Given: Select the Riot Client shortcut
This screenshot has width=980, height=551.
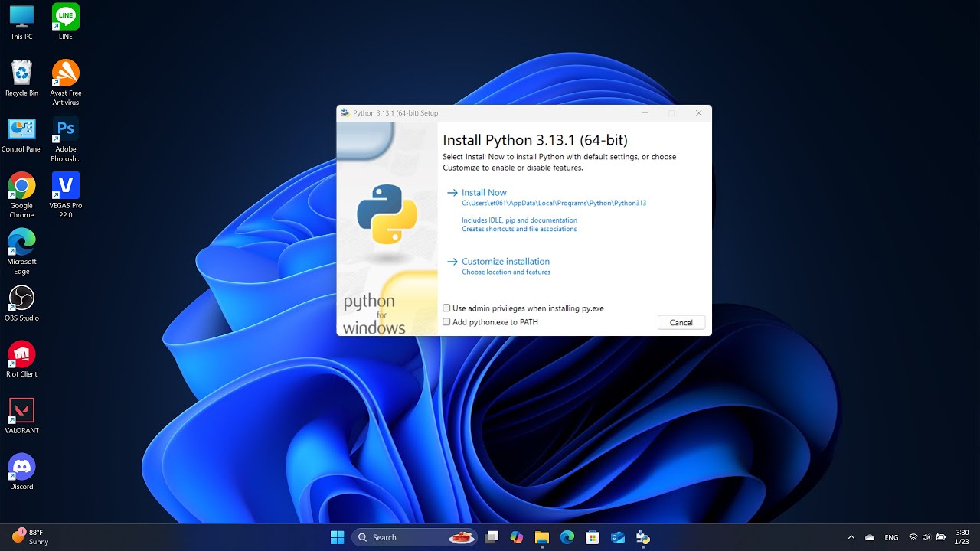Looking at the screenshot, I should 21,360.
